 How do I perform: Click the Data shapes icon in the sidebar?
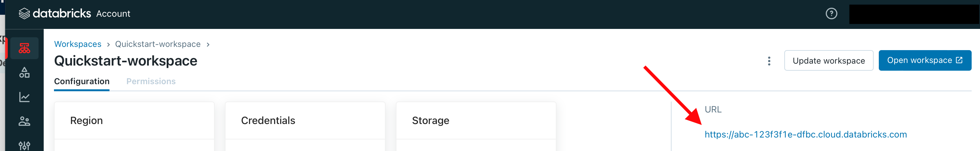click(24, 73)
